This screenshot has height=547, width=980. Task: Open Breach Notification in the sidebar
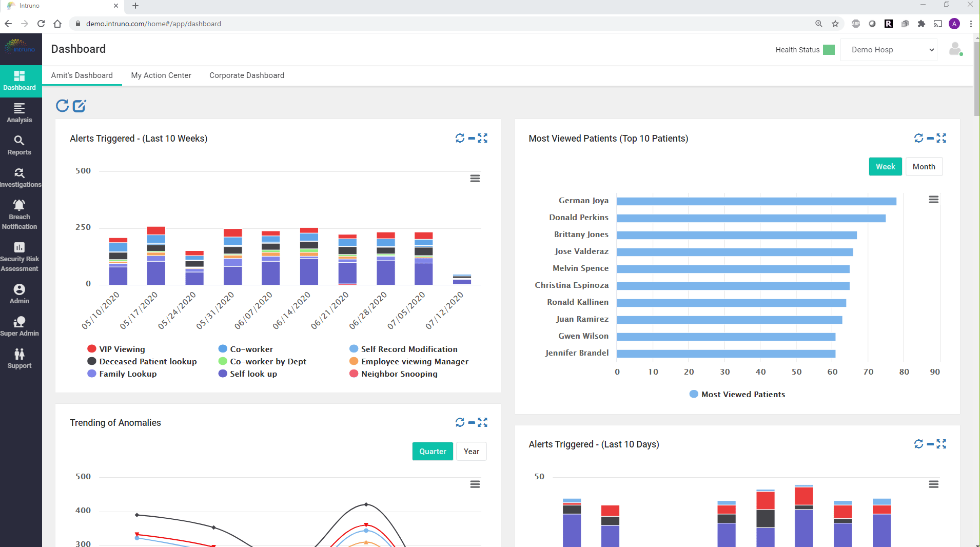[x=19, y=214]
